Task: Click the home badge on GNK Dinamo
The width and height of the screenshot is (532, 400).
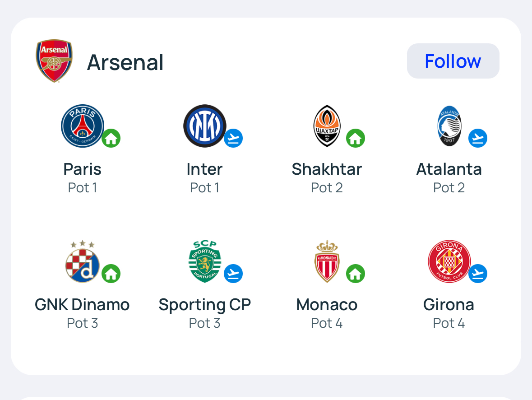Action: click(111, 274)
